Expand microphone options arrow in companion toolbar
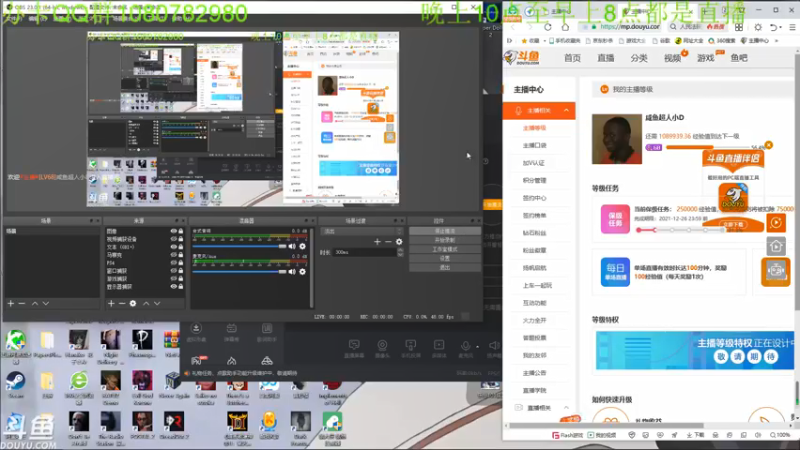This screenshot has height=450, width=800. pyautogui.click(x=478, y=346)
